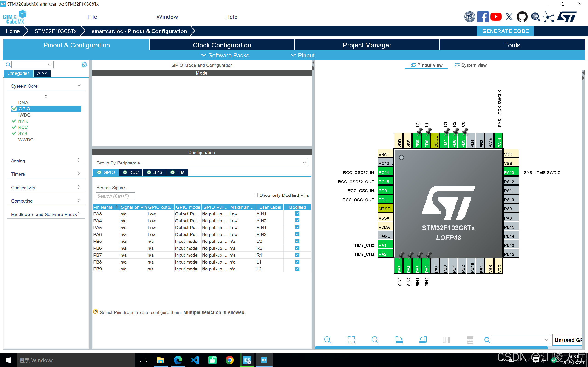Click the Search Signals input field
This screenshot has height=367, width=588.
[115, 196]
